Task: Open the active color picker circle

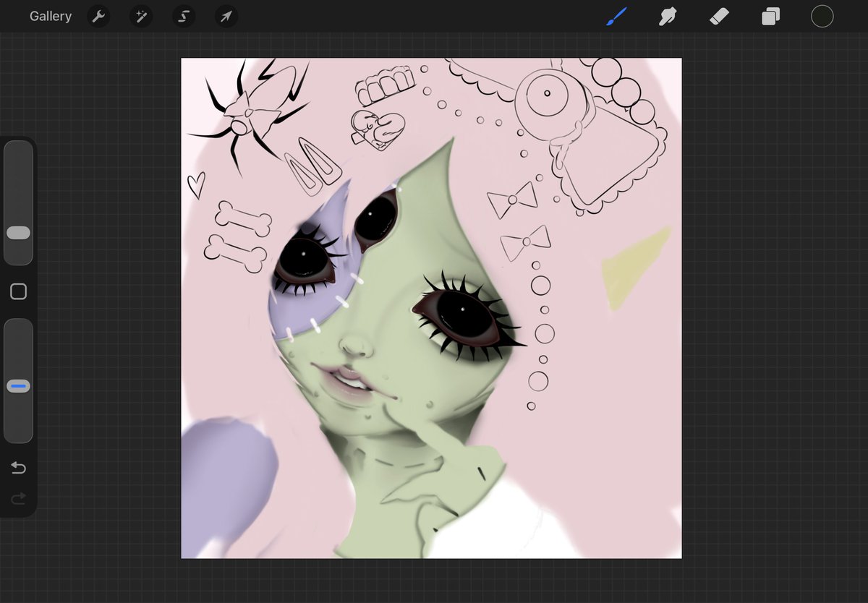Action: point(822,16)
